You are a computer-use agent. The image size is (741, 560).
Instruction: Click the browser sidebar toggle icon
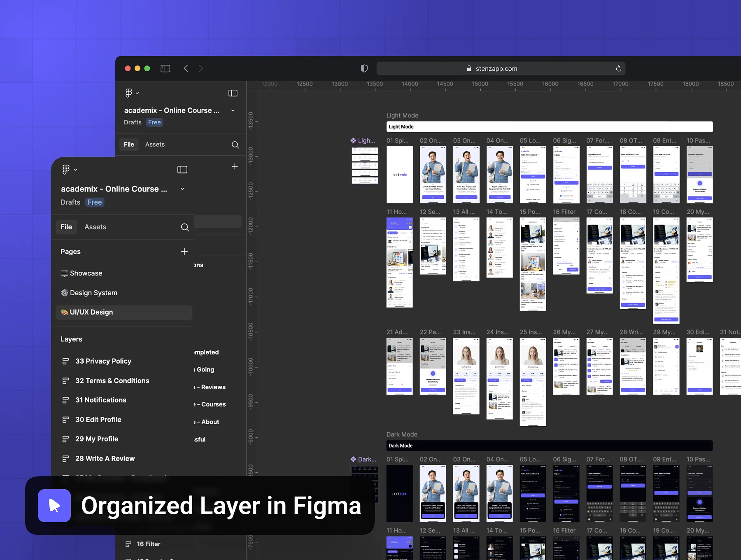[165, 68]
